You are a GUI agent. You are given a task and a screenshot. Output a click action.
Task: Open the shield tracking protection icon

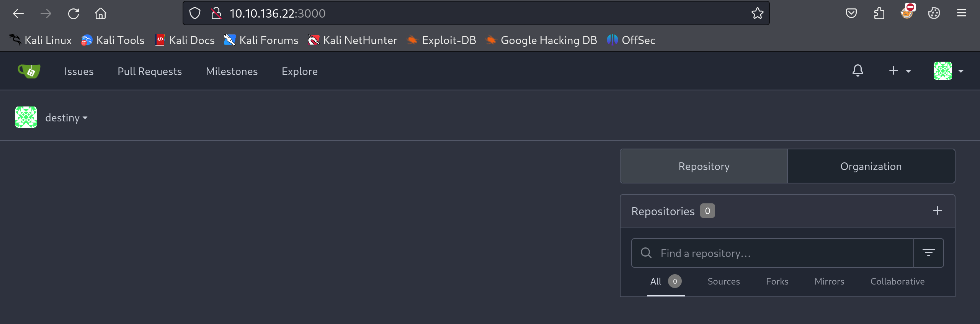pyautogui.click(x=195, y=13)
